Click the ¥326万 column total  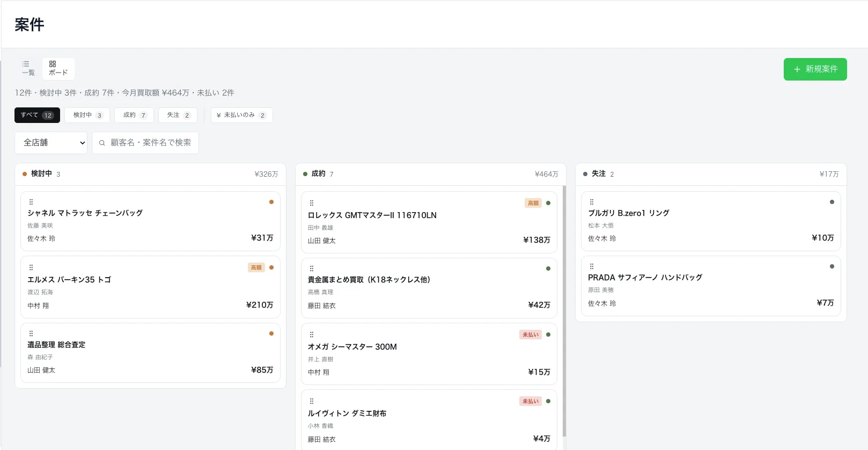[x=266, y=174]
